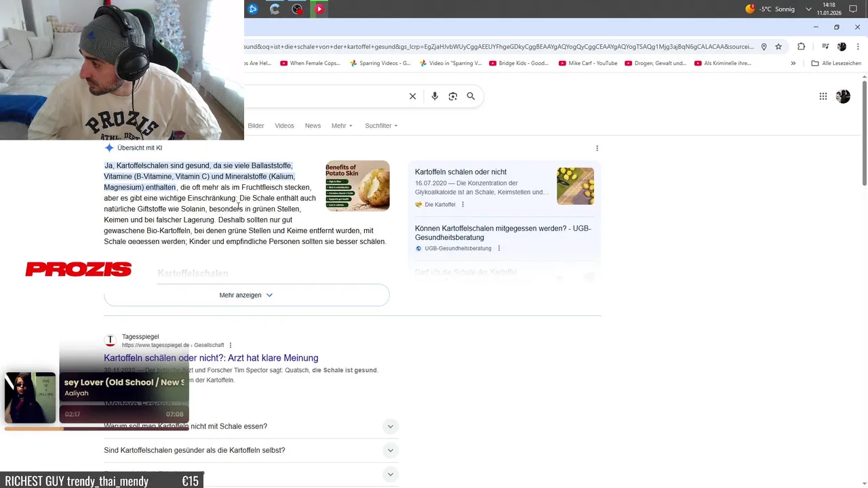This screenshot has width=868, height=488.
Task: Open options for UGB-Gesundheitsberatung source
Action: click(x=499, y=249)
